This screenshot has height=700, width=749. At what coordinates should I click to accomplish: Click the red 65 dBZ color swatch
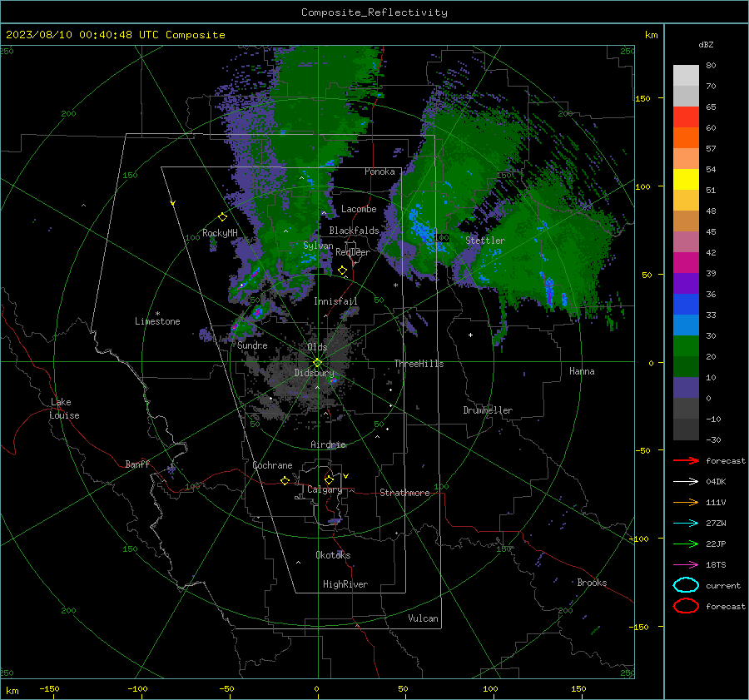(686, 117)
